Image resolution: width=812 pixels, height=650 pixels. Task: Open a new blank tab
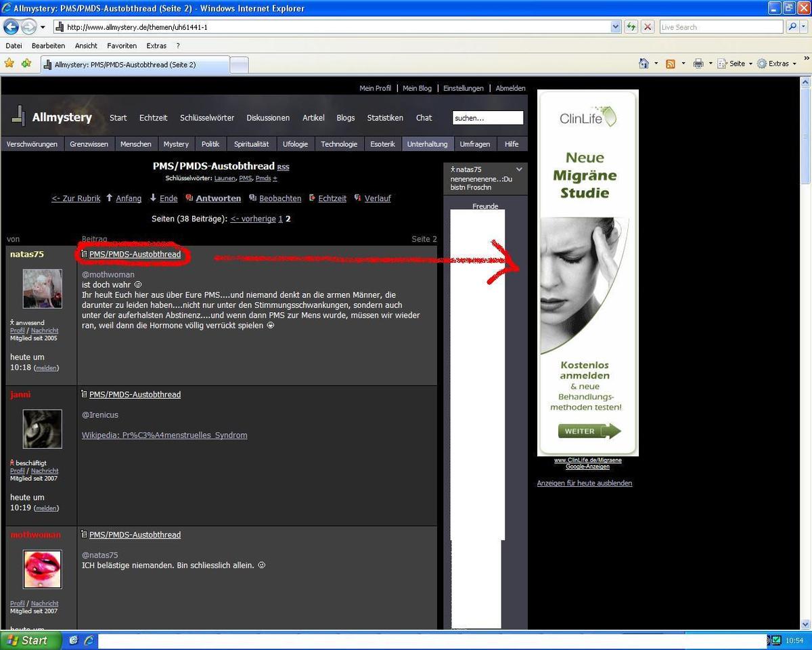(x=239, y=65)
